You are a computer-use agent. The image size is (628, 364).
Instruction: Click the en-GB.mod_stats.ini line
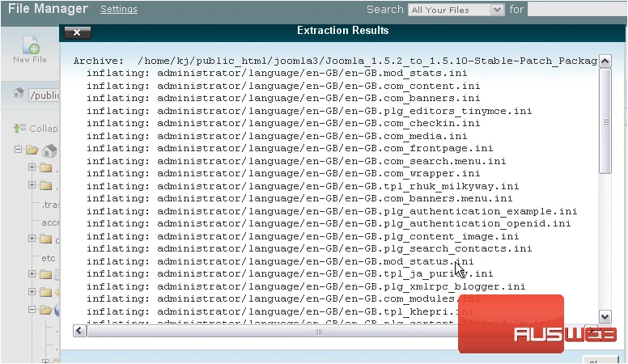(277, 74)
